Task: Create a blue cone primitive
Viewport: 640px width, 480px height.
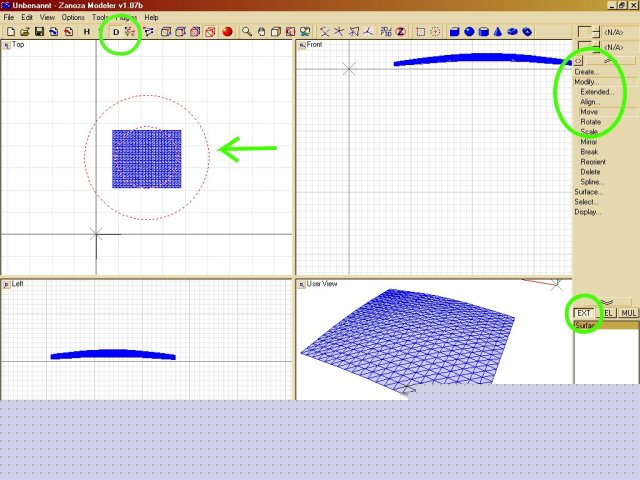Action: pyautogui.click(x=497, y=32)
